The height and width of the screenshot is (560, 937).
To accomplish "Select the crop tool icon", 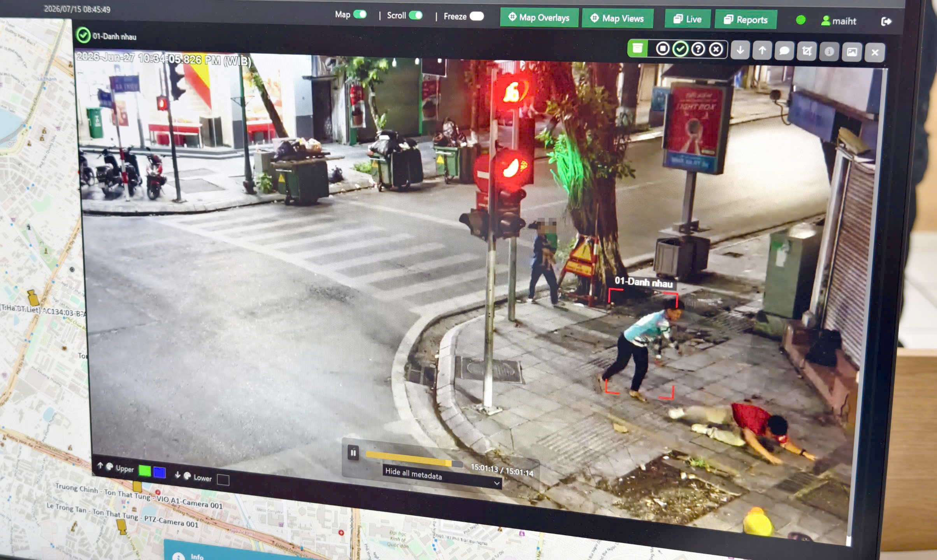I will click(x=807, y=51).
